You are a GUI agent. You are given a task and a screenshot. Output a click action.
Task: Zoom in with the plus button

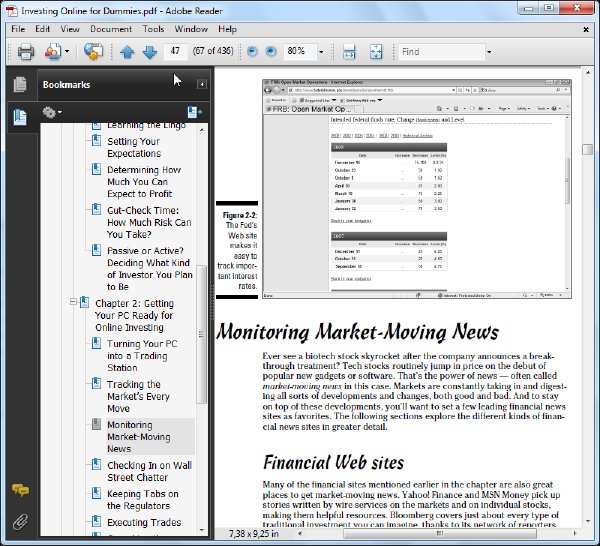(271, 51)
